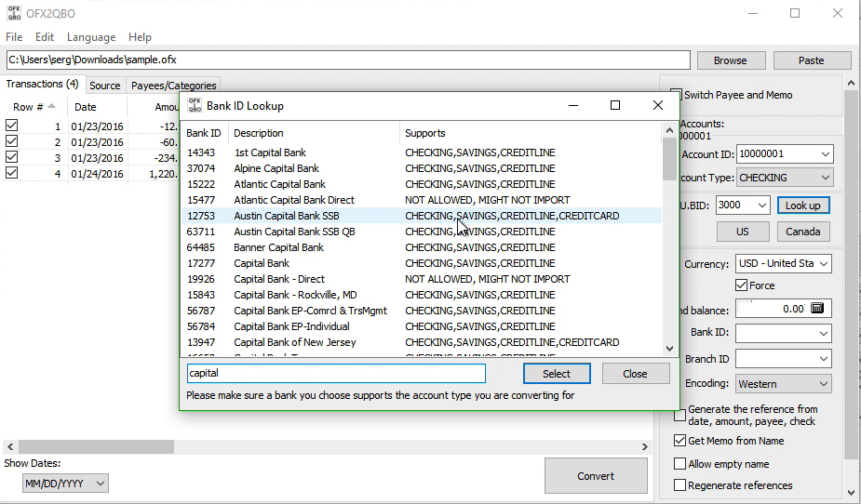The width and height of the screenshot is (861, 504).
Task: Click the Paste button
Action: pos(811,60)
